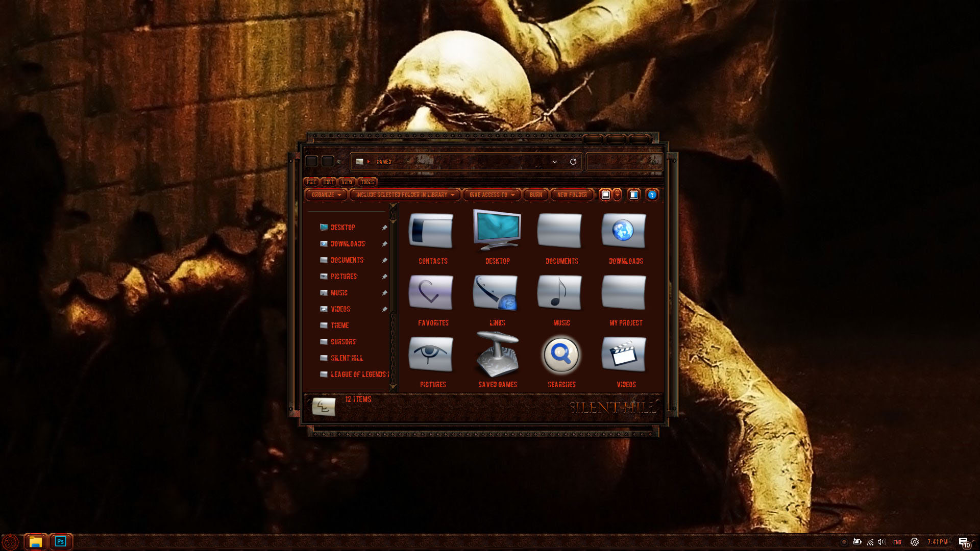Open the Searches magnifier icon
The height and width of the screenshot is (551, 980).
(561, 355)
